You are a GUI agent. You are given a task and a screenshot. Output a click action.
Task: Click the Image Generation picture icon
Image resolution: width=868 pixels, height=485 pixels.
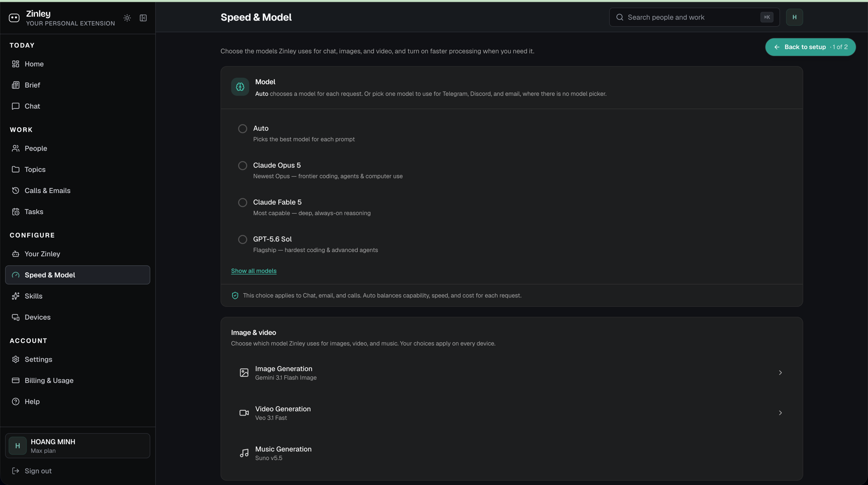pyautogui.click(x=244, y=373)
